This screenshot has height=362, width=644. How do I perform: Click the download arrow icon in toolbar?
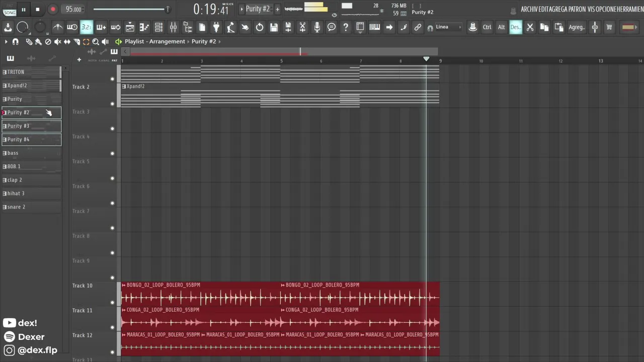8,27
